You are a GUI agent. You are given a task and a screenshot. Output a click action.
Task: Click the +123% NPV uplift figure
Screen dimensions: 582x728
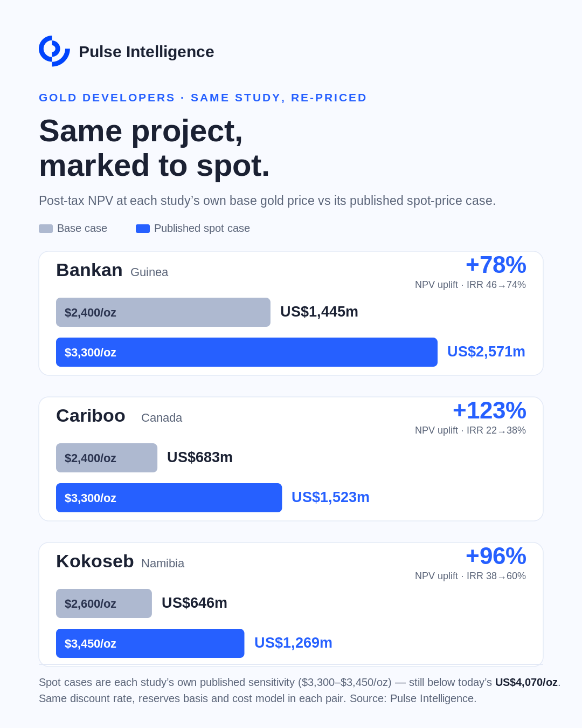coord(489,411)
